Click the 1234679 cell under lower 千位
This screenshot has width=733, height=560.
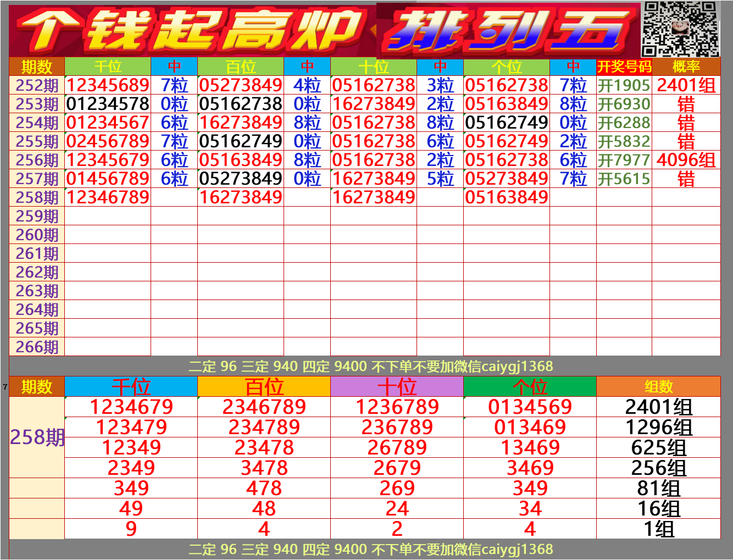131,407
